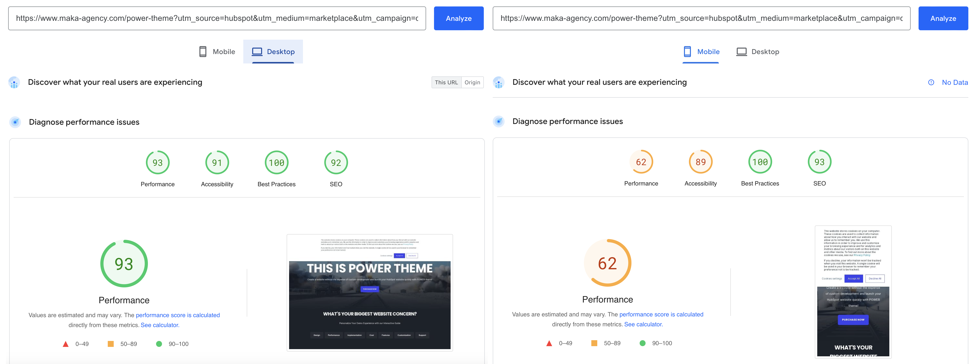Switch field data view to Origin
The height and width of the screenshot is (364, 980).
tap(472, 82)
